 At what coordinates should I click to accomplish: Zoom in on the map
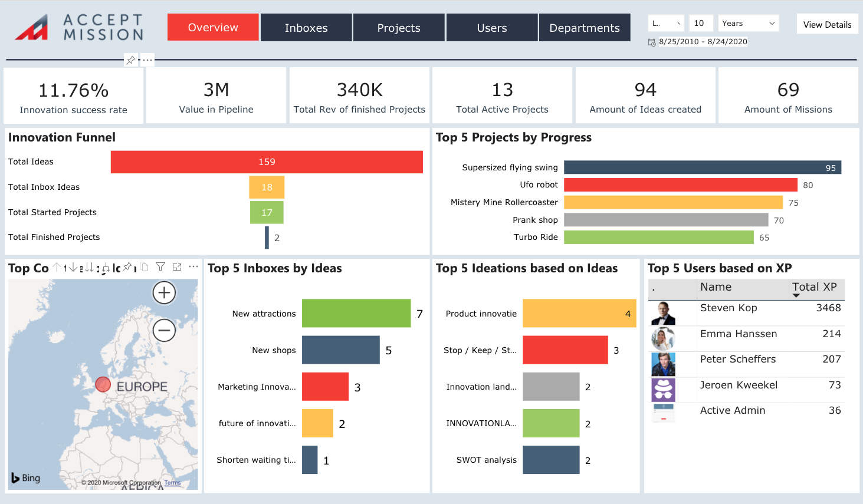click(x=164, y=292)
